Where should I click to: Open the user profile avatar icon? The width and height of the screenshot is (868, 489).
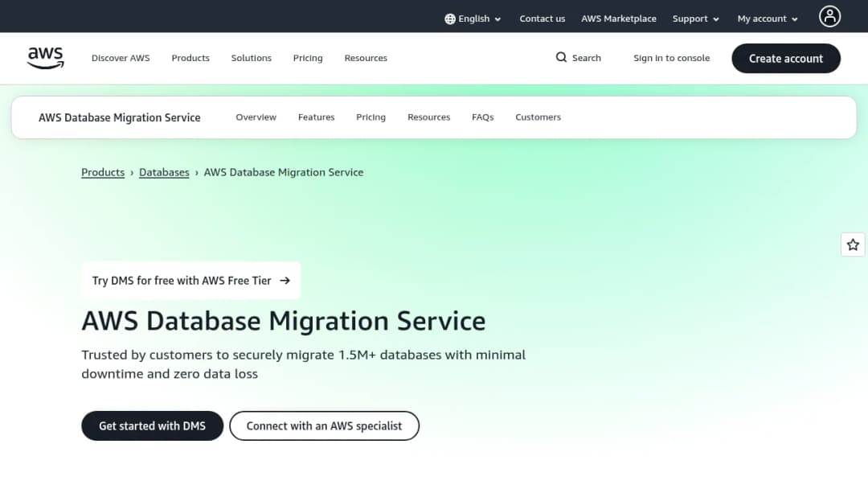829,17
